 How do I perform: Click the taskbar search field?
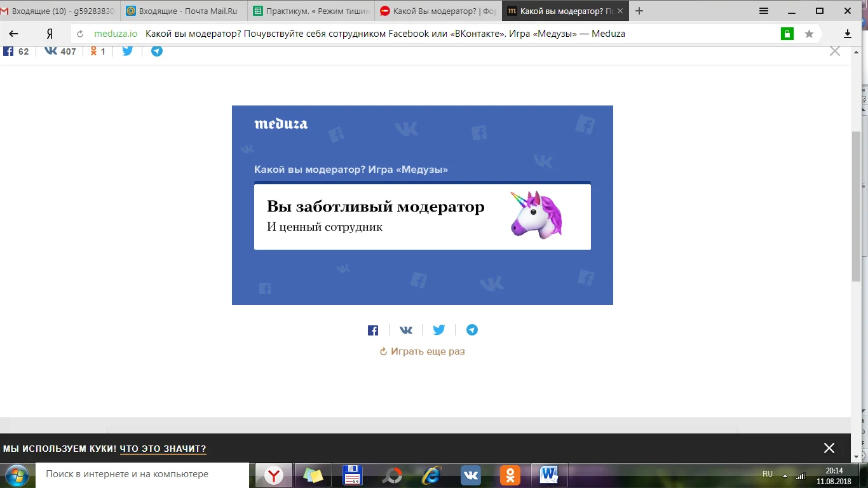[142, 475]
